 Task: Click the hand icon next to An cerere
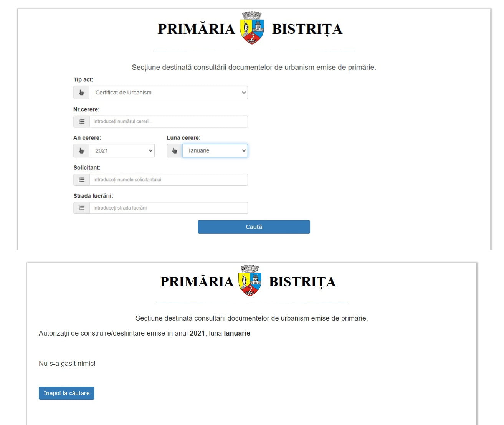pos(81,151)
